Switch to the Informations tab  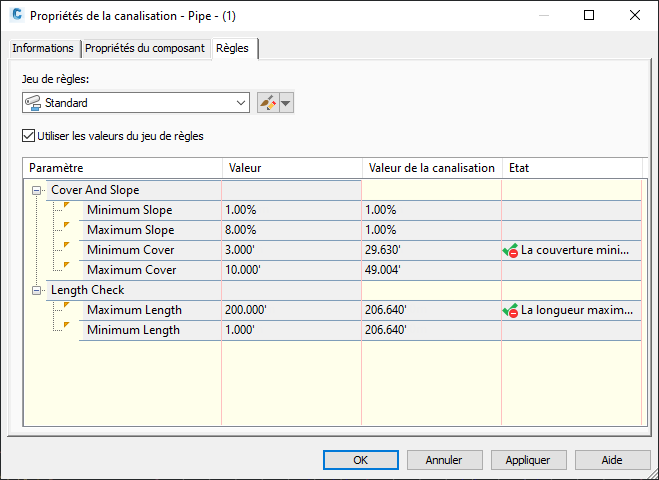(43, 48)
